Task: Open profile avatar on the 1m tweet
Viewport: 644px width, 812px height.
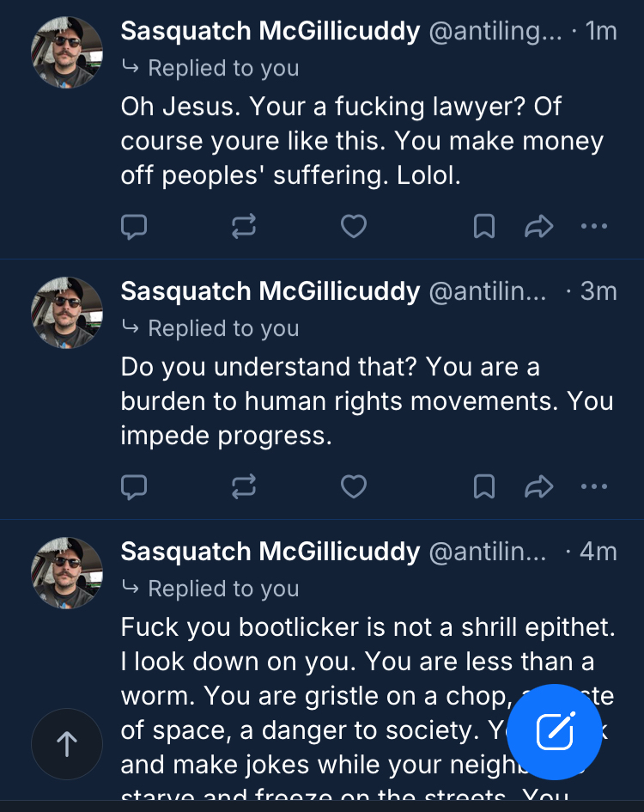Action: [67, 52]
